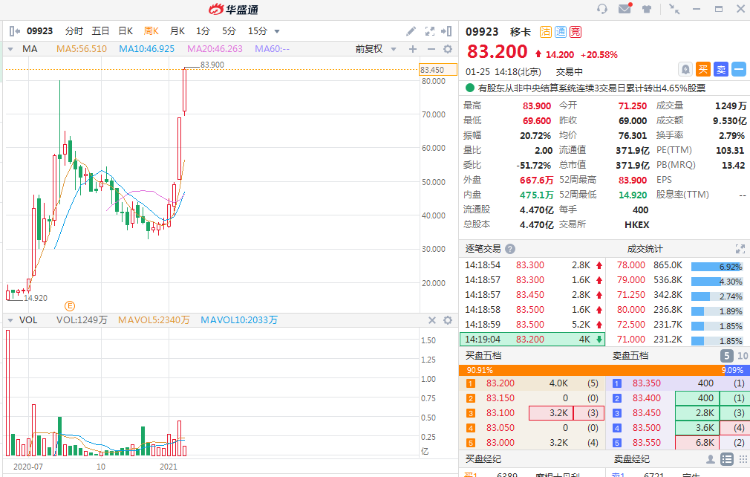Select the 周K weekly chart tab
Image resolution: width=750 pixels, height=477 pixels.
tap(151, 31)
